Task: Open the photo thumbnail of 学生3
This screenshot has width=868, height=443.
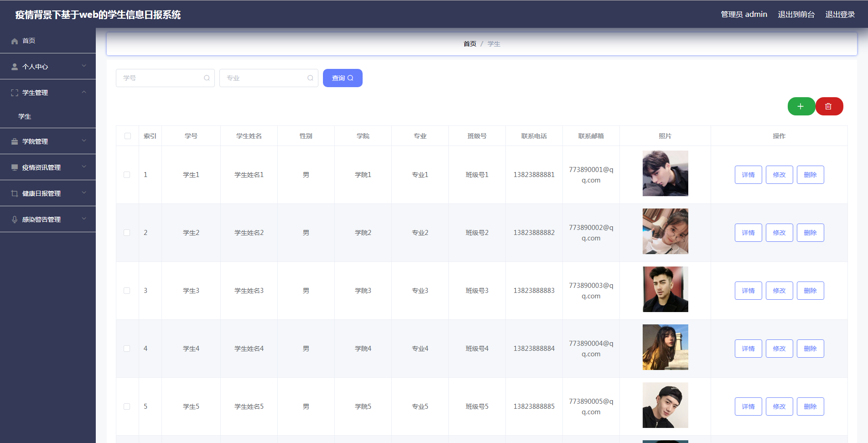Action: click(665, 289)
